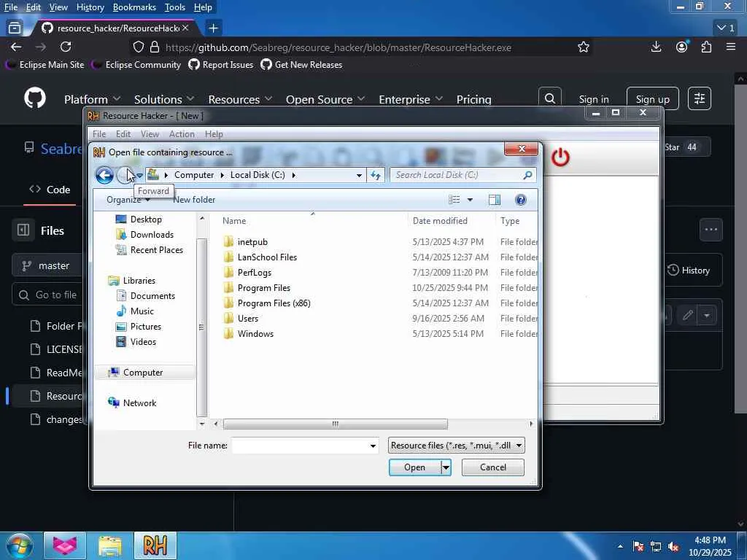The height and width of the screenshot is (560, 747).
Task: Open Recent Places in navigation pane
Action: (x=156, y=249)
